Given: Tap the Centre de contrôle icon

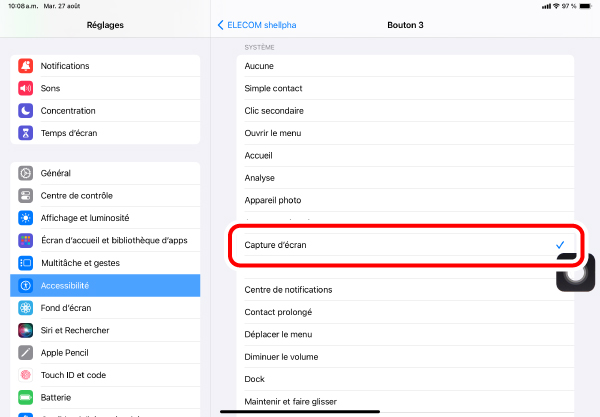Looking at the screenshot, I should click(26, 195).
